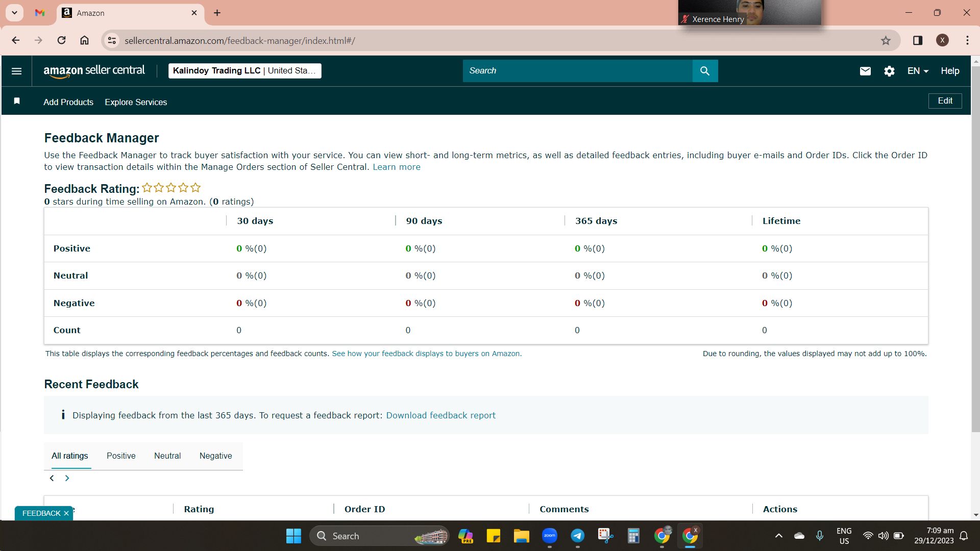Screen dimensions: 980x551
Task: Open Sticky Notes from the taskbar
Action: [493, 536]
